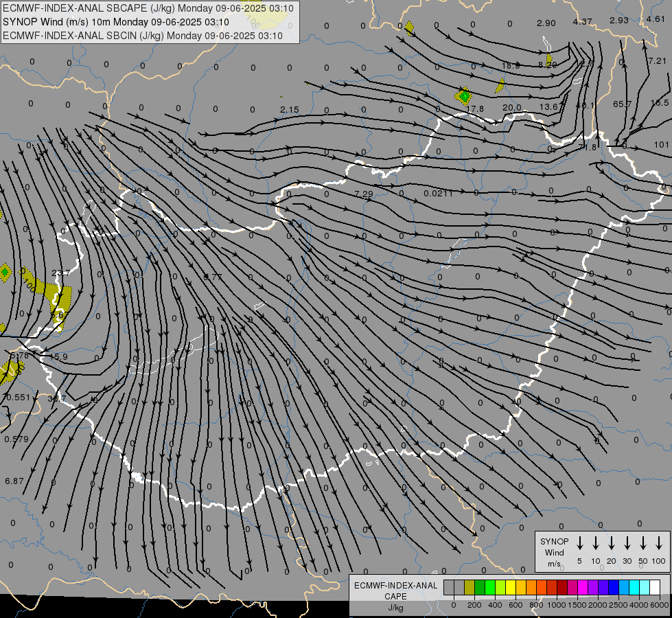Click the 4000 tick label on the CAPE scale

tap(639, 605)
